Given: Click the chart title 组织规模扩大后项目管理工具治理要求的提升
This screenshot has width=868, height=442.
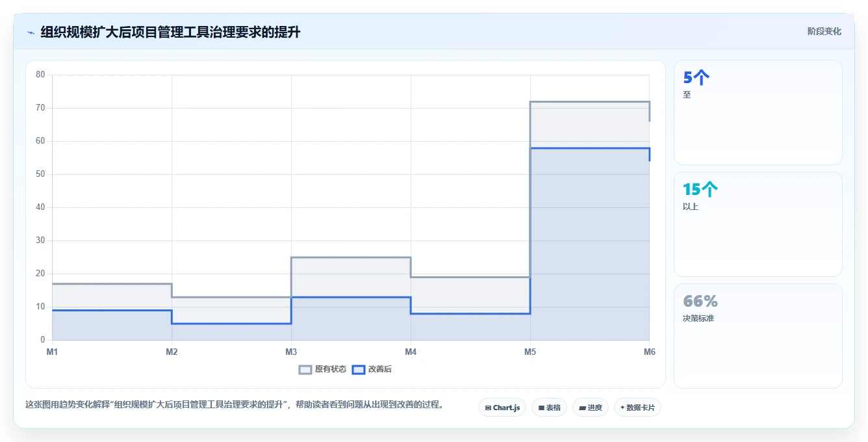Looking at the screenshot, I should point(170,32).
